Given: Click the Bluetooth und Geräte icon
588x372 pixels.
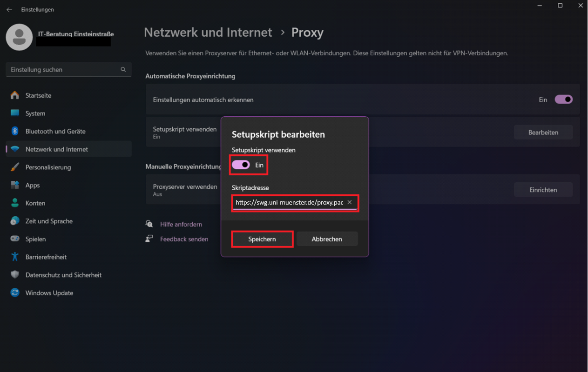Looking at the screenshot, I should (15, 131).
